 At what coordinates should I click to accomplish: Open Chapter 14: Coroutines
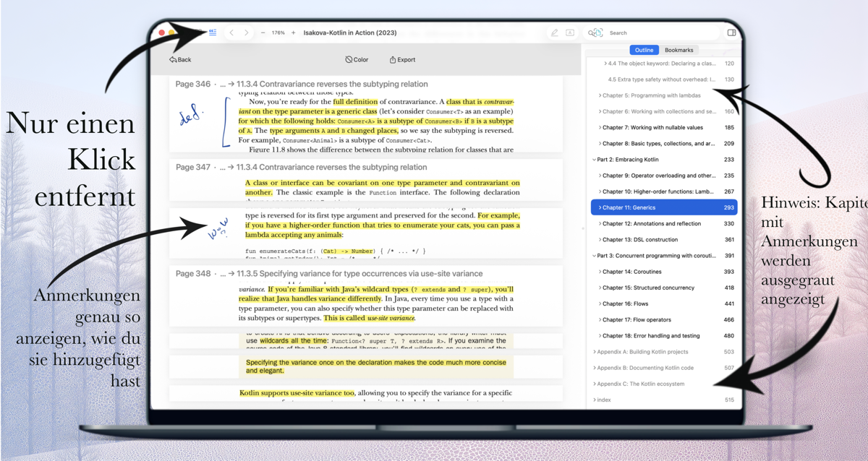tap(664, 272)
